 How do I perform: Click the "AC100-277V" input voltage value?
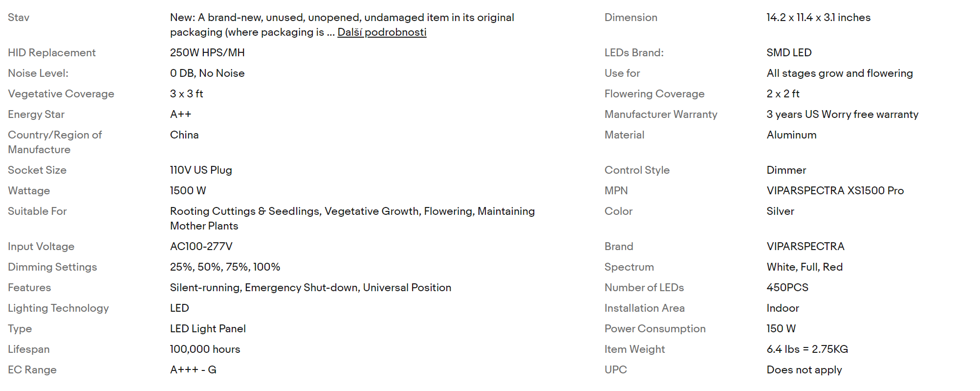(201, 247)
